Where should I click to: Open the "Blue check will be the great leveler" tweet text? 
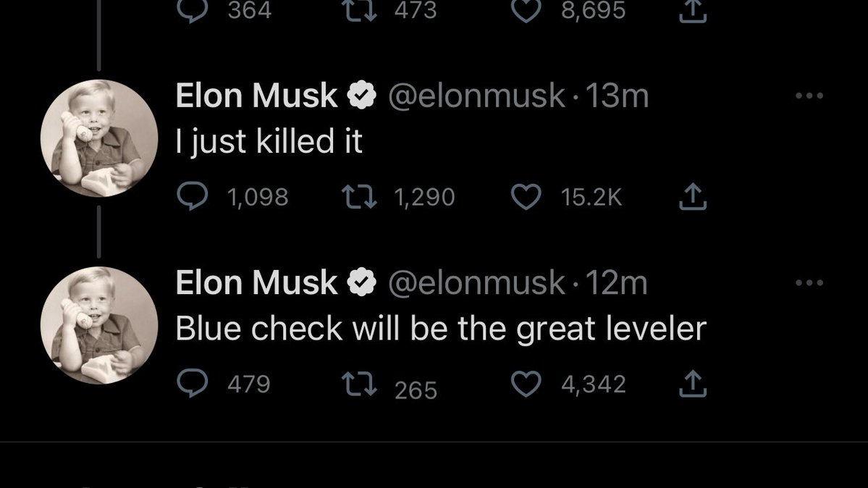[440, 329]
